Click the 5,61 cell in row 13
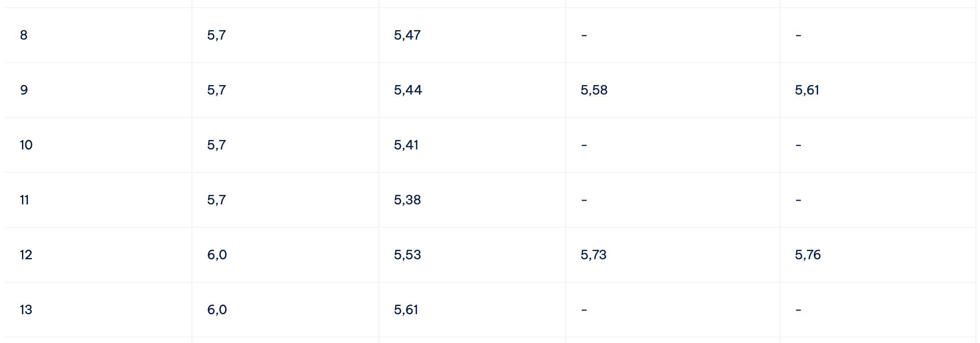Screen dimensions: 980x343 click(x=472, y=310)
